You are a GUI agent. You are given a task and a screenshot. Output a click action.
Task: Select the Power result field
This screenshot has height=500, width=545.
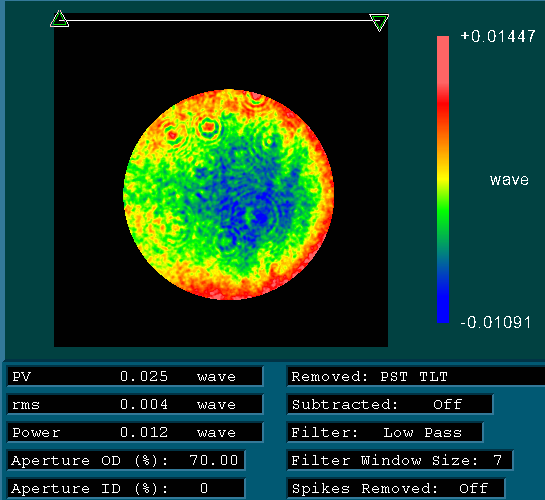click(135, 432)
